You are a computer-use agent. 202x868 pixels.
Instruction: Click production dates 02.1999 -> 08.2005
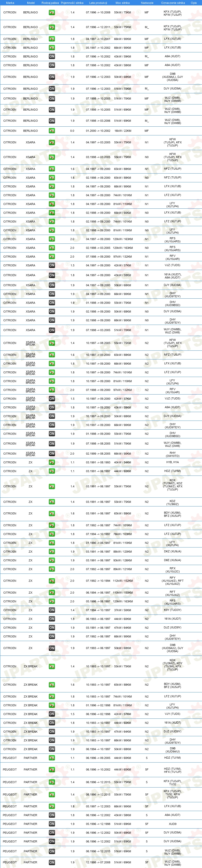[98, 454]
